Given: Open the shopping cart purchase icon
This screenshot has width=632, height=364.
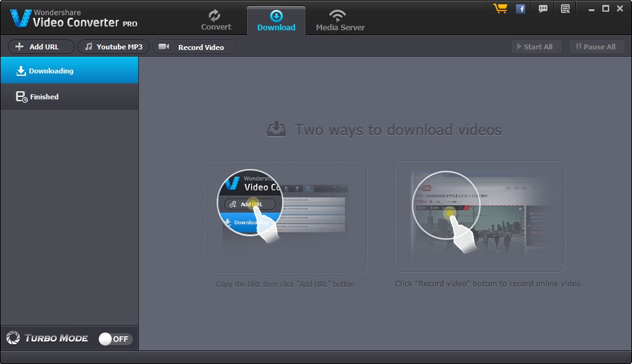Looking at the screenshot, I should pyautogui.click(x=500, y=8).
